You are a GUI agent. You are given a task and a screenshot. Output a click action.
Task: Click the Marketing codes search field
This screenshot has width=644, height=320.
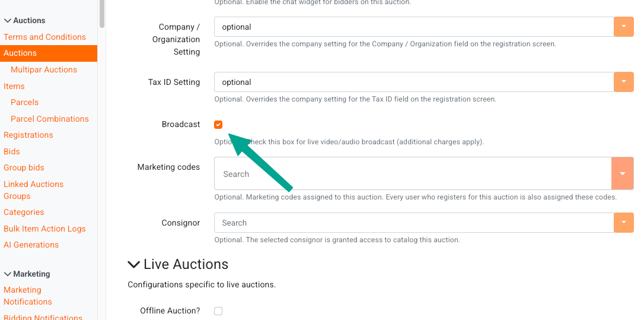(x=413, y=173)
